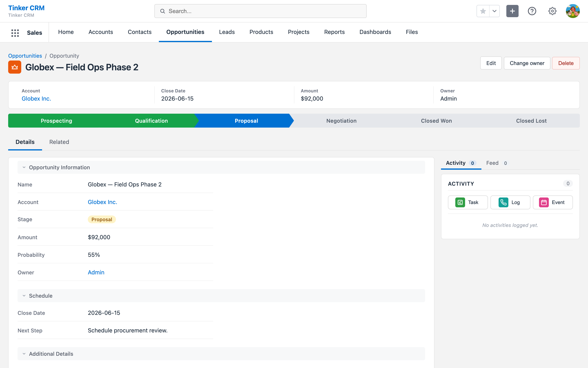Collapse the Additional Details section

point(221,354)
